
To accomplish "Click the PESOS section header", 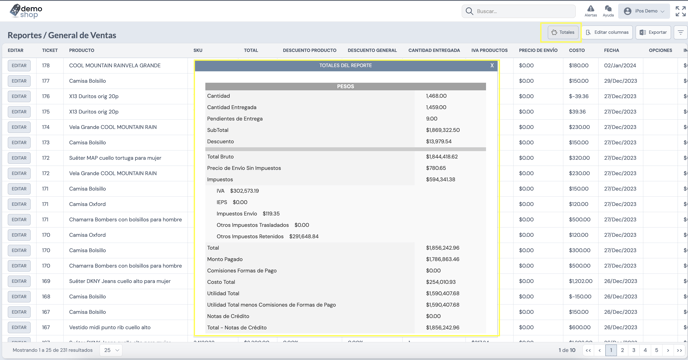I will click(x=345, y=86).
